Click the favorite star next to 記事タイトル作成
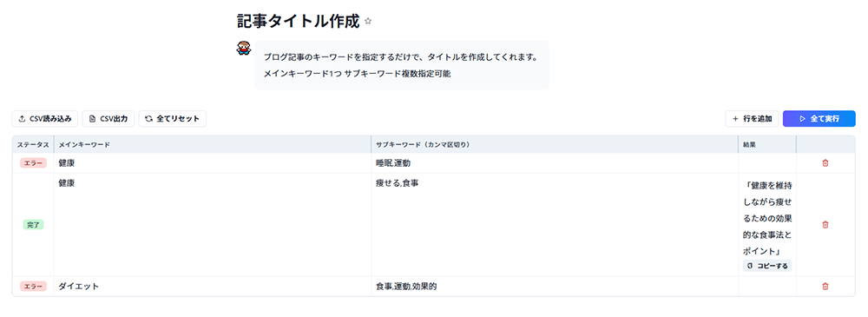Viewport: 868px width, 317px height. (368, 22)
